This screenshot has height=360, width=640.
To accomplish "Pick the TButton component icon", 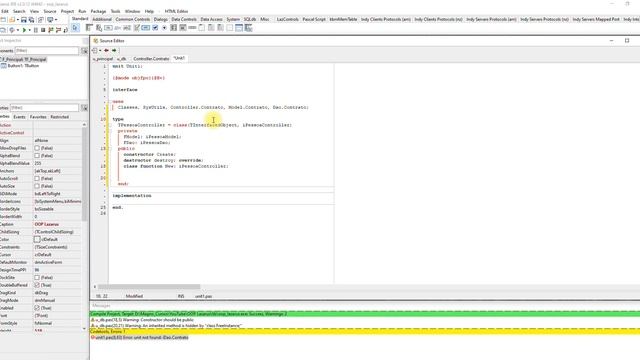I will click(108, 28).
